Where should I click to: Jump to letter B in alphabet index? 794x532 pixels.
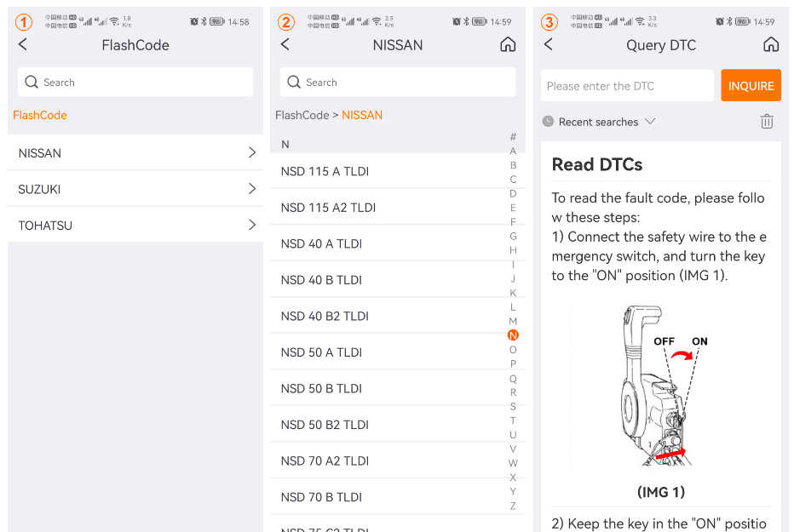513,165
